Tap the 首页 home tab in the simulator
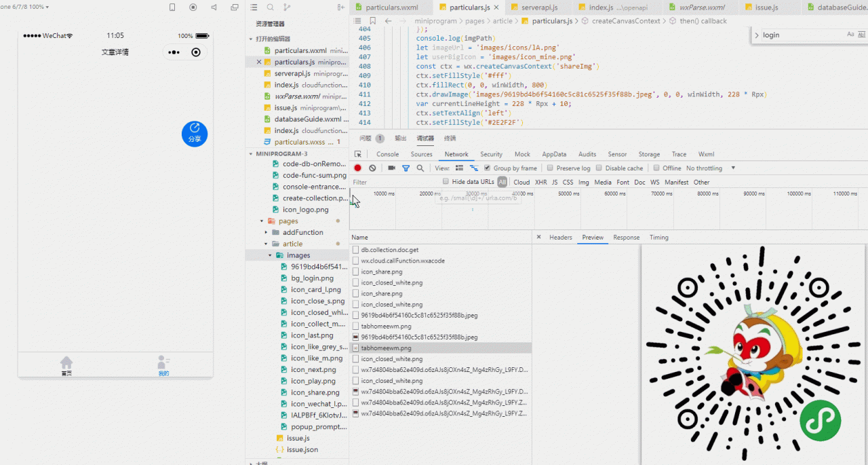 pos(66,366)
